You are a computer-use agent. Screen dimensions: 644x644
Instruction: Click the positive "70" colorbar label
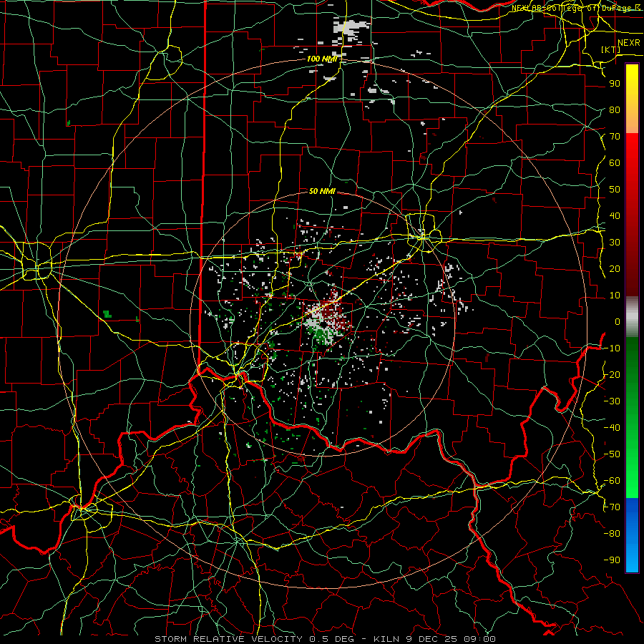coord(615,137)
